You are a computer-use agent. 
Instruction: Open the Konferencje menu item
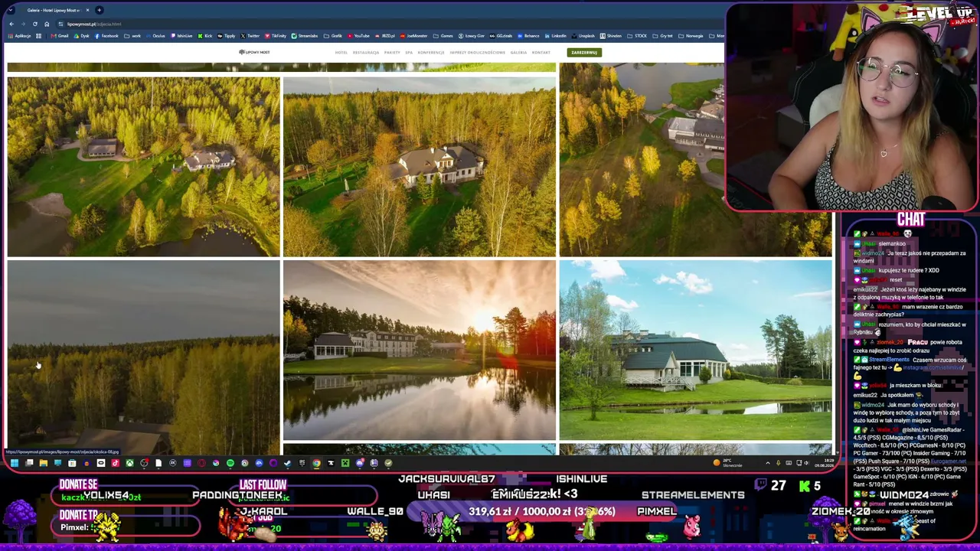point(431,53)
